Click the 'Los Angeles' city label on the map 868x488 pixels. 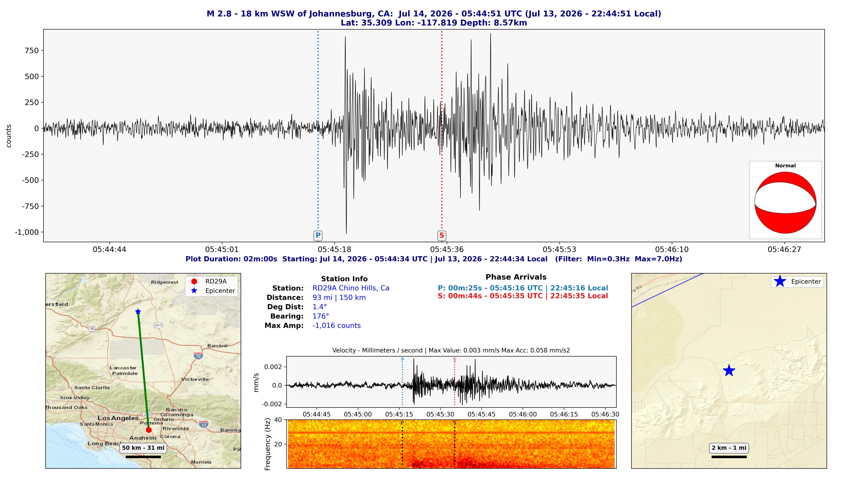pyautogui.click(x=118, y=418)
